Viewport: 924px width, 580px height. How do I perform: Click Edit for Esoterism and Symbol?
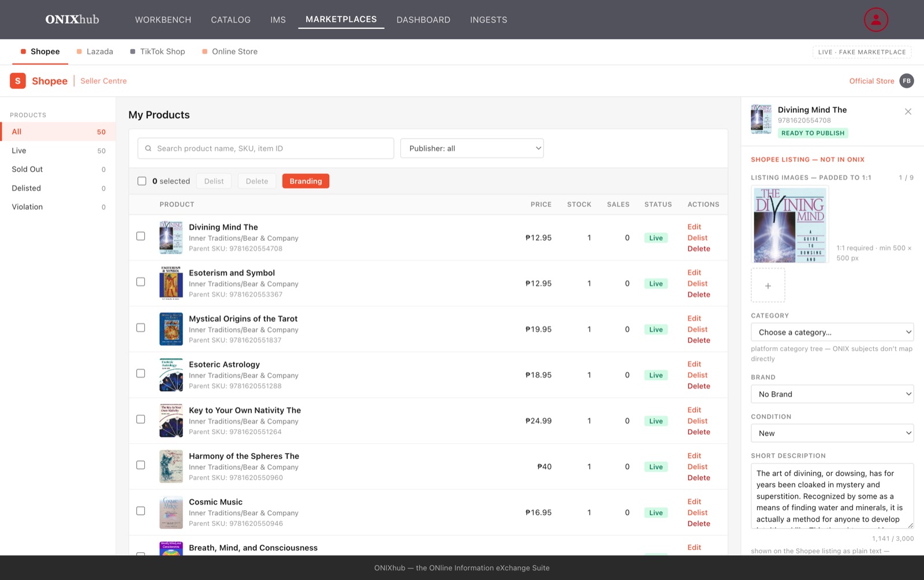[x=694, y=272]
